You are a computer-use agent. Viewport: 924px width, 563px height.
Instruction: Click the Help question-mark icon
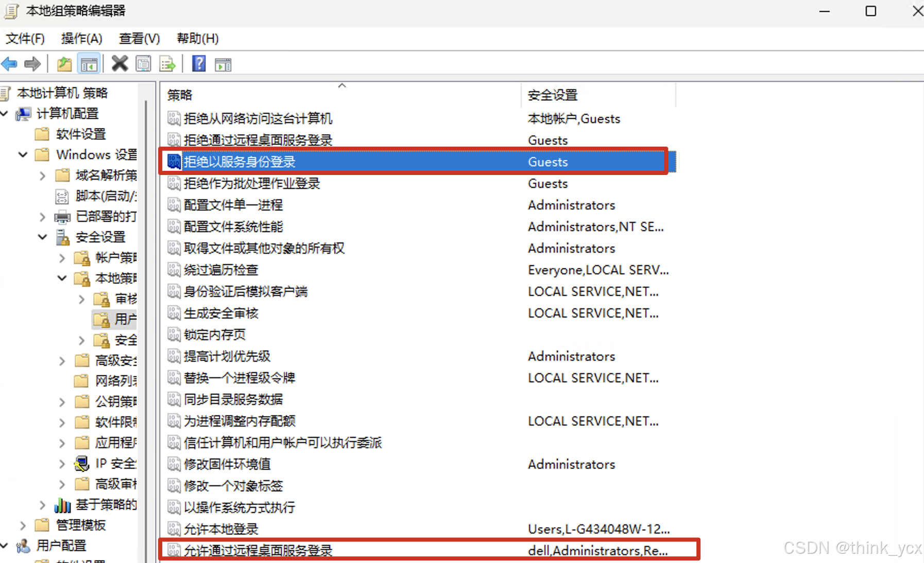[199, 64]
